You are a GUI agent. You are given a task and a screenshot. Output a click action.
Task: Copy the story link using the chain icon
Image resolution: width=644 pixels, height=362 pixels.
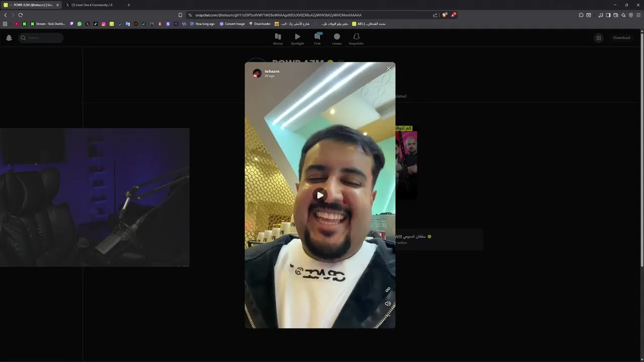387,290
